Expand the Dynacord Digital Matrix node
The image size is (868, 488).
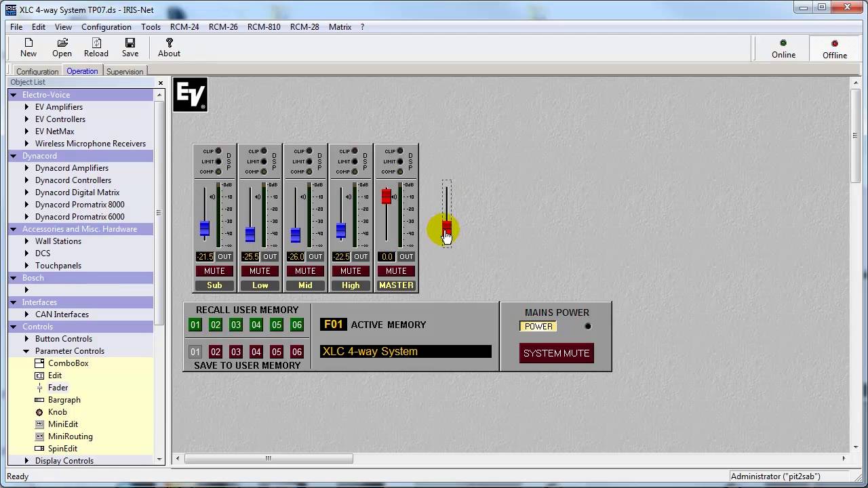coord(26,192)
